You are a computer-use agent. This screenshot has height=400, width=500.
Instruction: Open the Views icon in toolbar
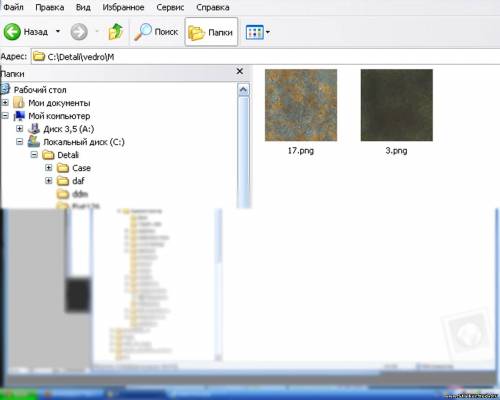[x=255, y=32]
